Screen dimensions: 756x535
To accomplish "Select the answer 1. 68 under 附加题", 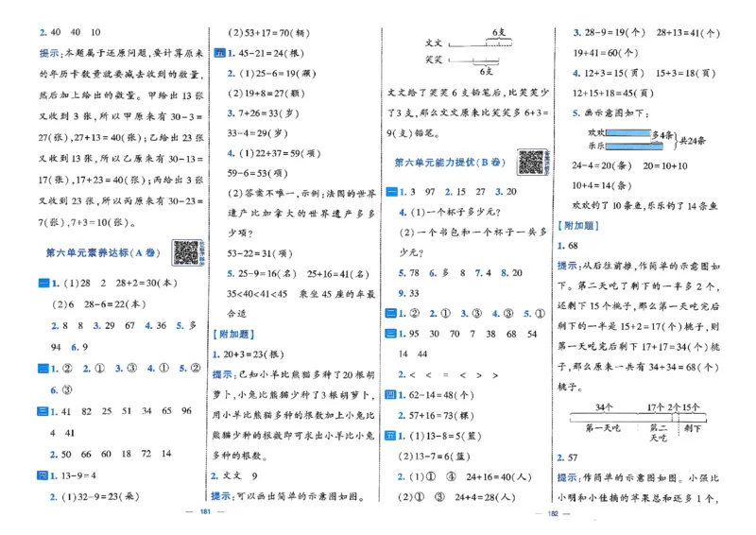I will [568, 246].
